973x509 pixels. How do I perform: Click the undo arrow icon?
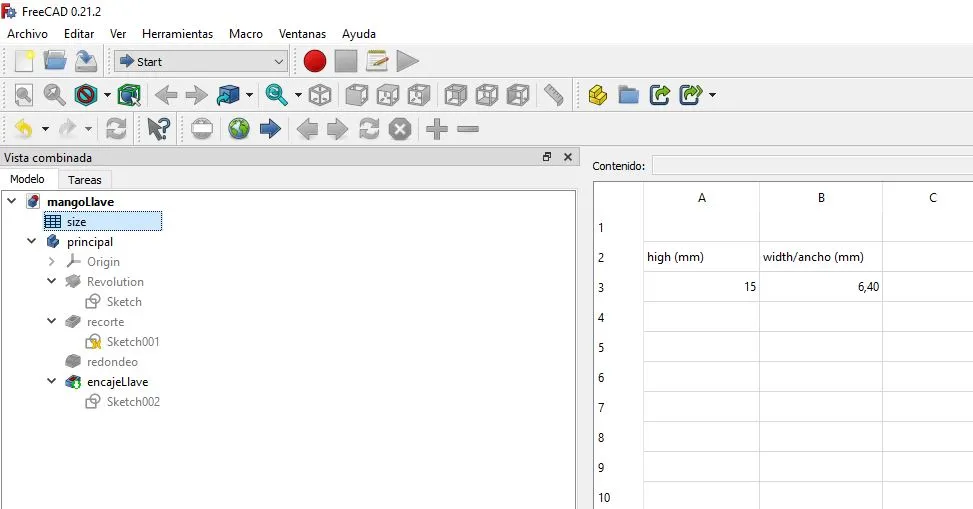[24, 129]
